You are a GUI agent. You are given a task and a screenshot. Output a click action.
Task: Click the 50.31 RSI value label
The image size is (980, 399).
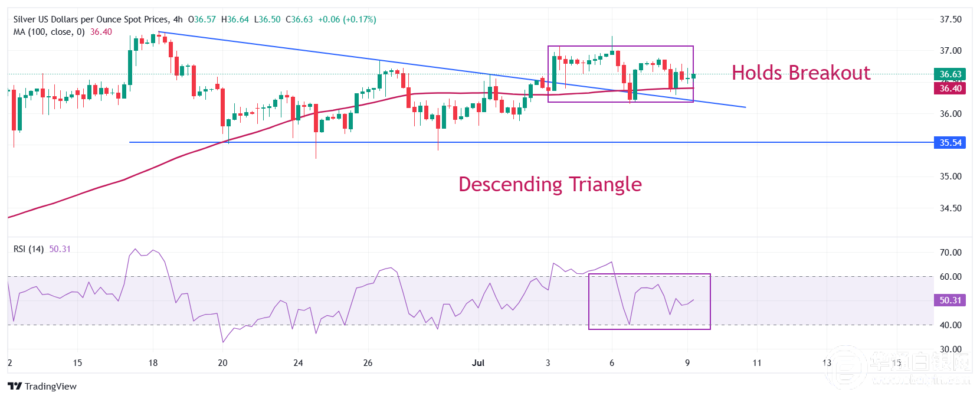point(950,300)
